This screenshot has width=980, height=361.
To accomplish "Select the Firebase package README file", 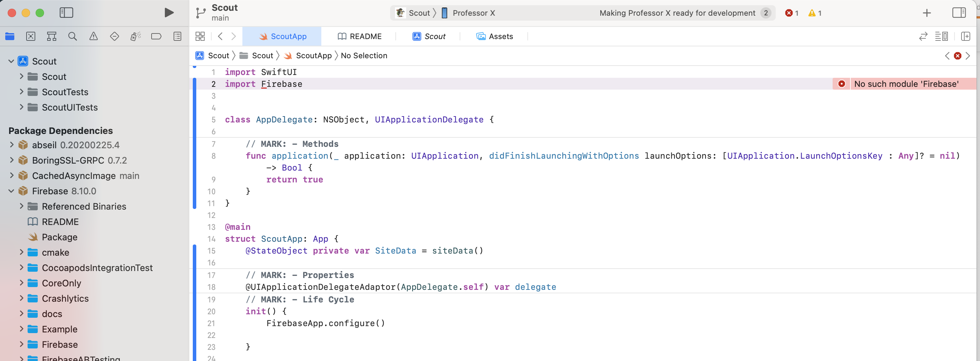I will 53,221.
